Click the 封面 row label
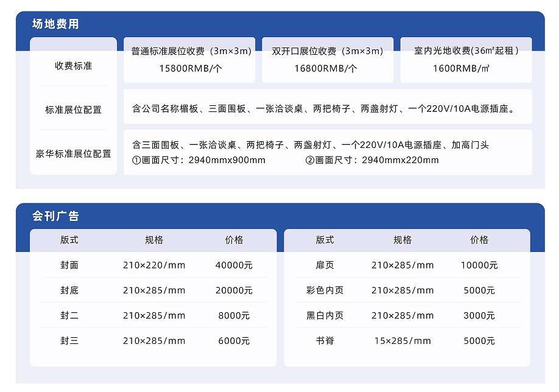The image size is (559, 392). (x=69, y=265)
